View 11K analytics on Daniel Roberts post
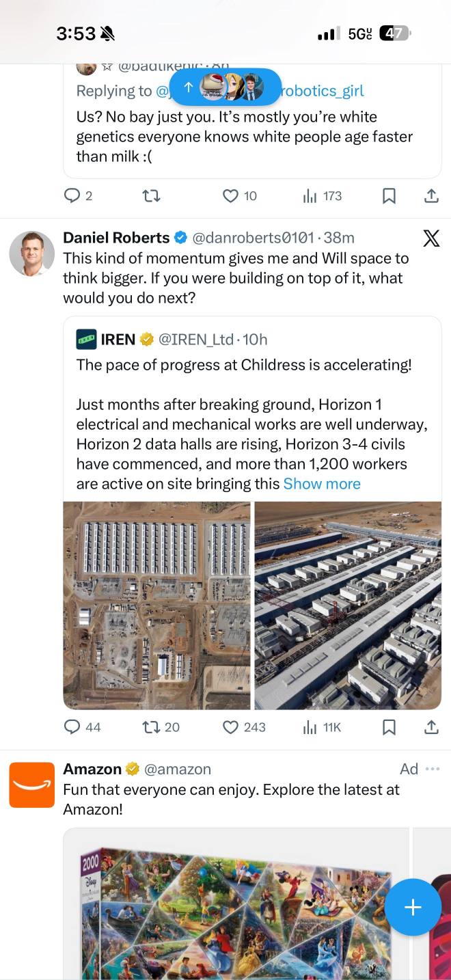The image size is (451, 980). click(x=322, y=727)
